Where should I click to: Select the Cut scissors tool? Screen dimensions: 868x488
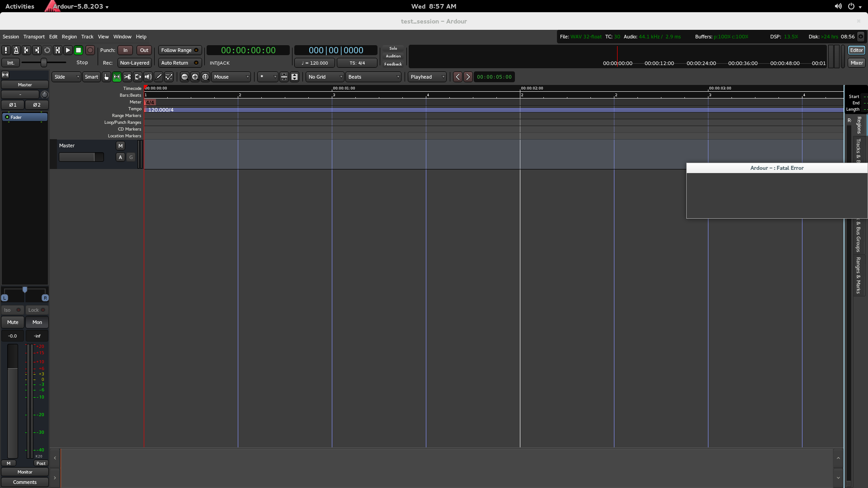click(127, 77)
